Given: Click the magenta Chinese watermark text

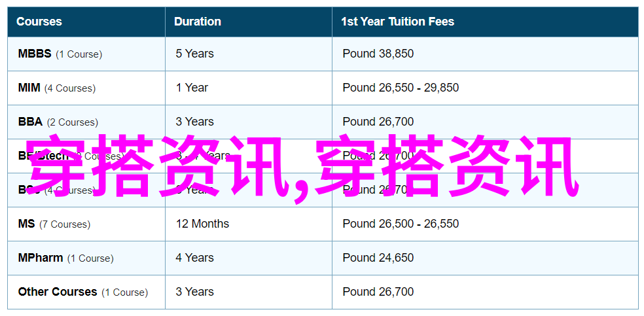Looking at the screenshot, I should [x=304, y=167].
